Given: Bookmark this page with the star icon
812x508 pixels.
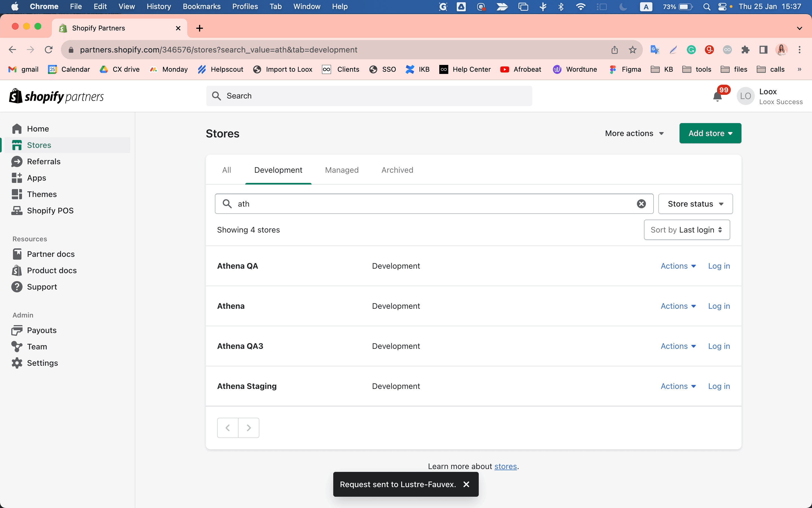Looking at the screenshot, I should (x=632, y=50).
